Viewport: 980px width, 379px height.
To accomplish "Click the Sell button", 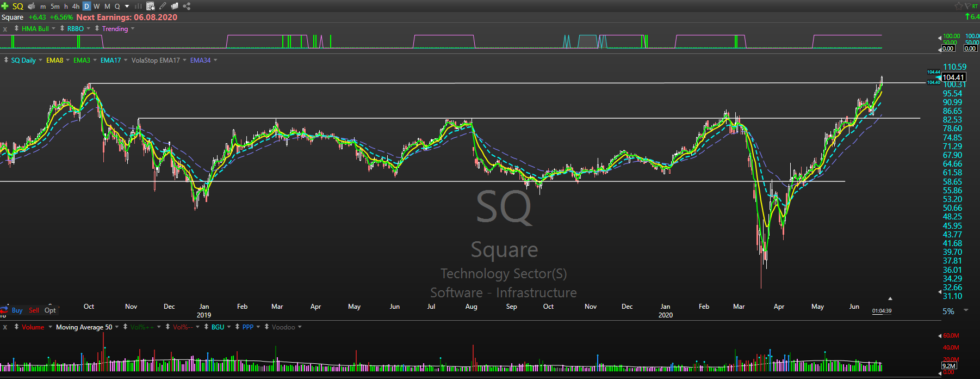I will tap(34, 310).
